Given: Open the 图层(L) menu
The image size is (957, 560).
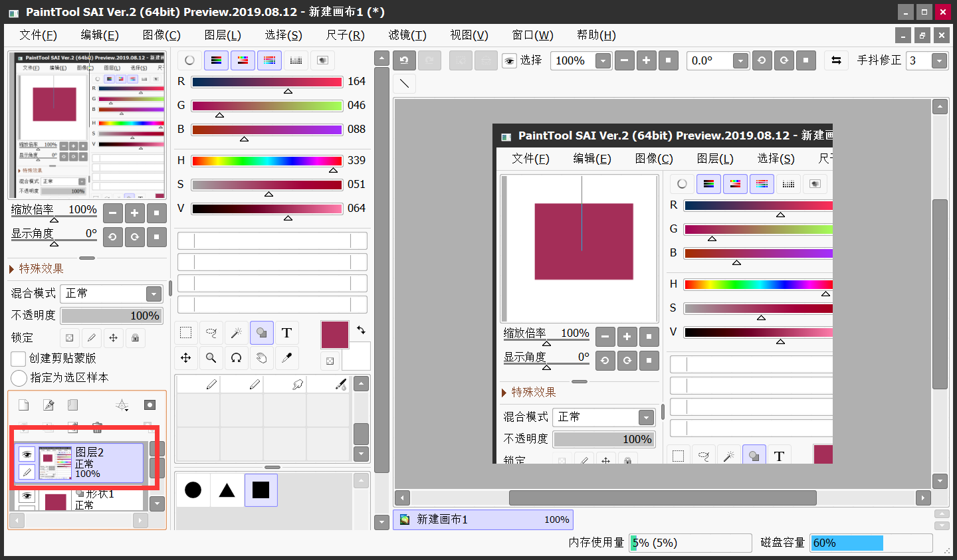Looking at the screenshot, I should pyautogui.click(x=223, y=35).
